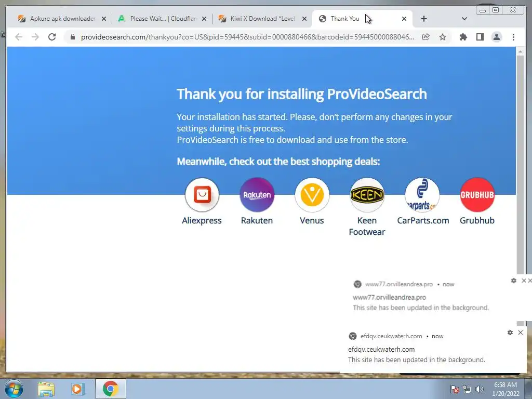Open the taskbar clock showing 6:58 AM
The image size is (532, 399).
tap(506, 389)
